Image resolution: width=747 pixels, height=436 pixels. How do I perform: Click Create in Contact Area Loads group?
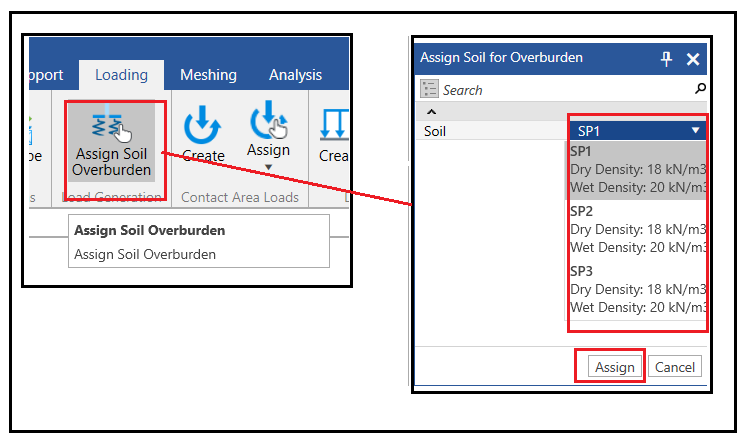[203, 135]
